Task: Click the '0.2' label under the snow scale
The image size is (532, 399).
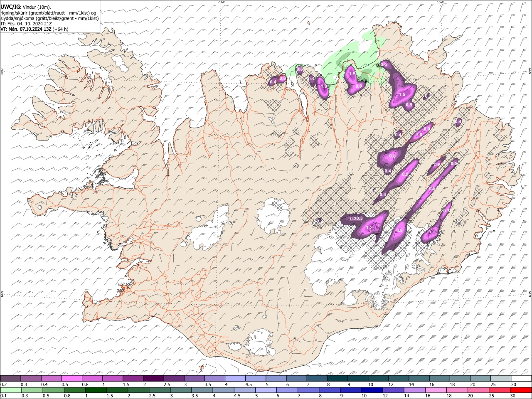Action: pos(4,384)
